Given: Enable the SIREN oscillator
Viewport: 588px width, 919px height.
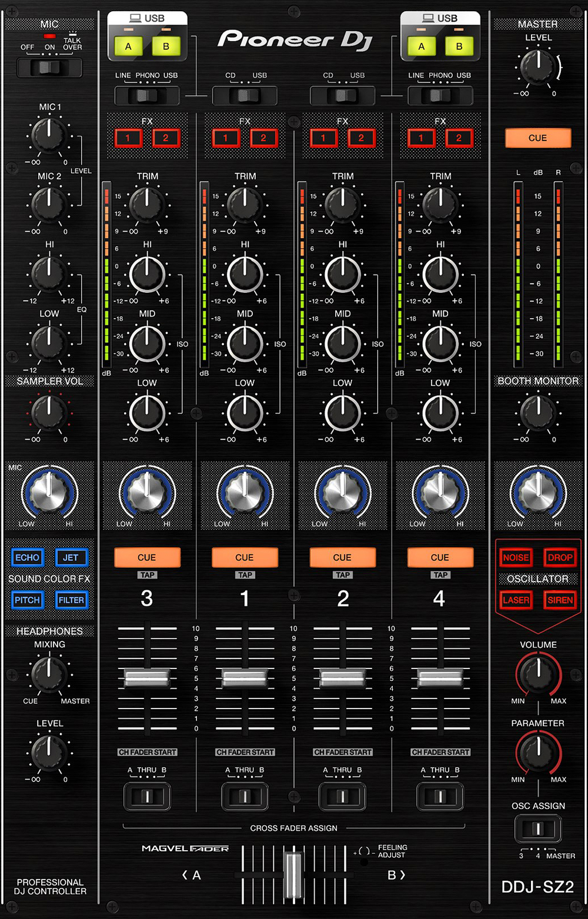Looking at the screenshot, I should point(560,600).
